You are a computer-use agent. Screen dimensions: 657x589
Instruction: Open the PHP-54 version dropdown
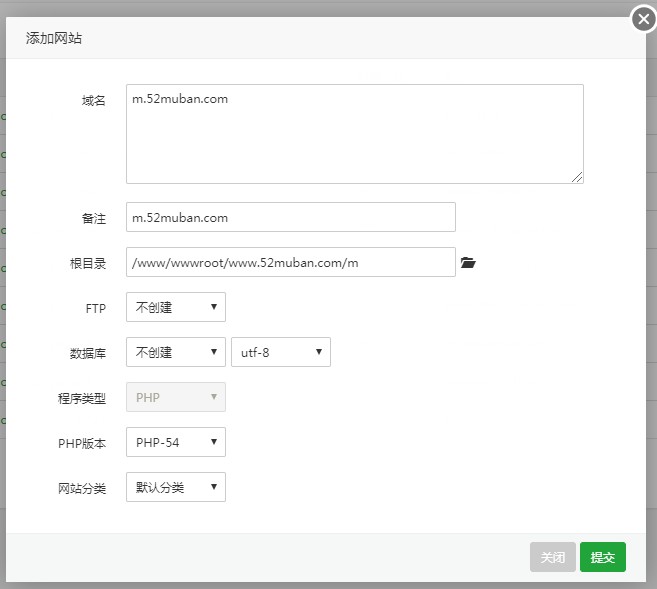pos(176,442)
